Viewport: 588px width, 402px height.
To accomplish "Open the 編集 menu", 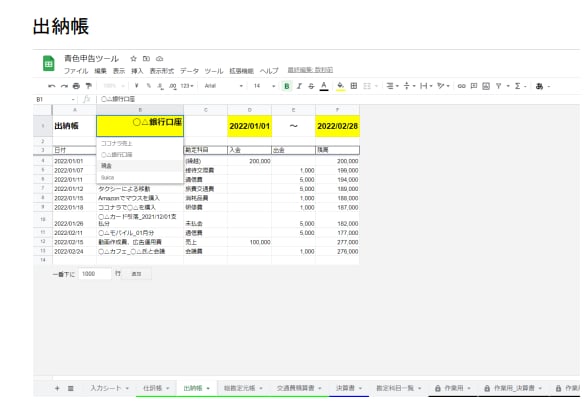I will pos(100,70).
